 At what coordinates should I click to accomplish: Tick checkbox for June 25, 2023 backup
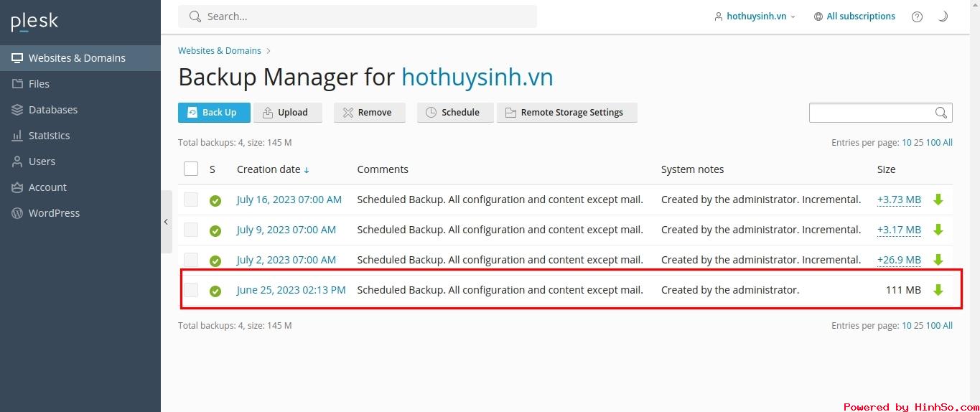[191, 290]
